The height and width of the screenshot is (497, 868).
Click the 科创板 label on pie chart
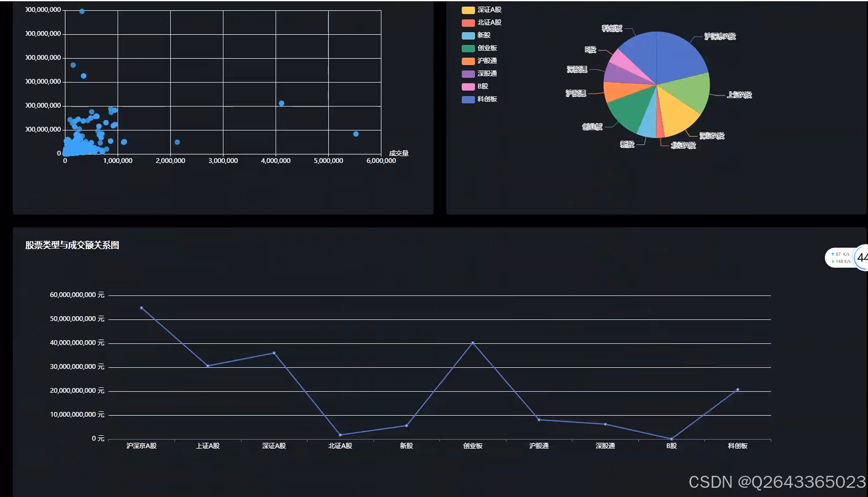(612, 28)
